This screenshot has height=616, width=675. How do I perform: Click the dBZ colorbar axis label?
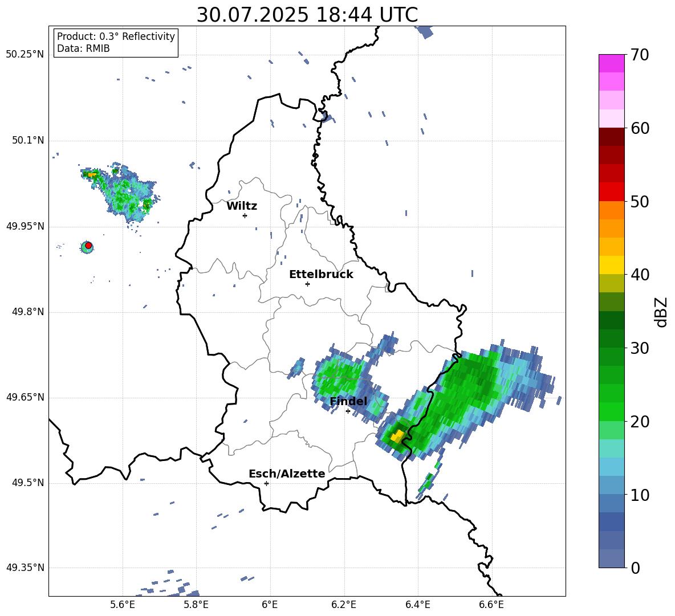pyautogui.click(x=660, y=312)
